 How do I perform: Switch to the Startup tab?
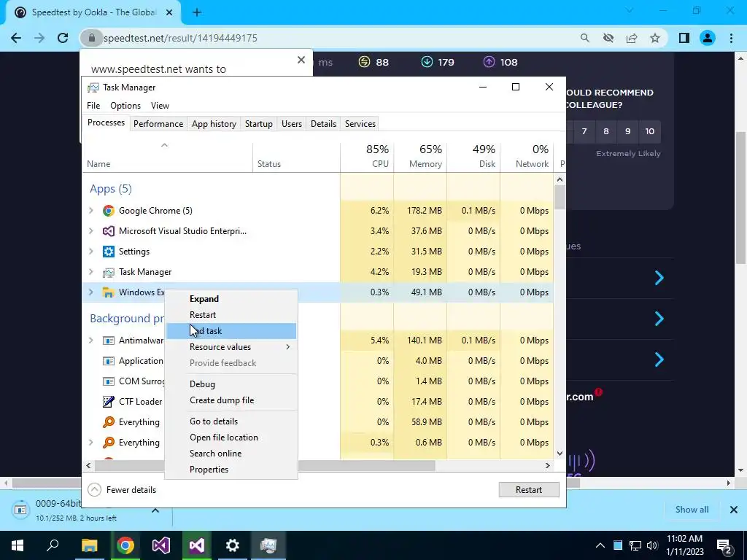(x=259, y=124)
